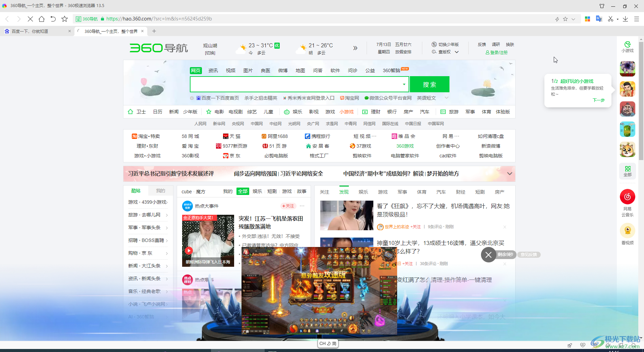Click the undo/restore closed tab icon
The height and width of the screenshot is (352, 644).
53,19
